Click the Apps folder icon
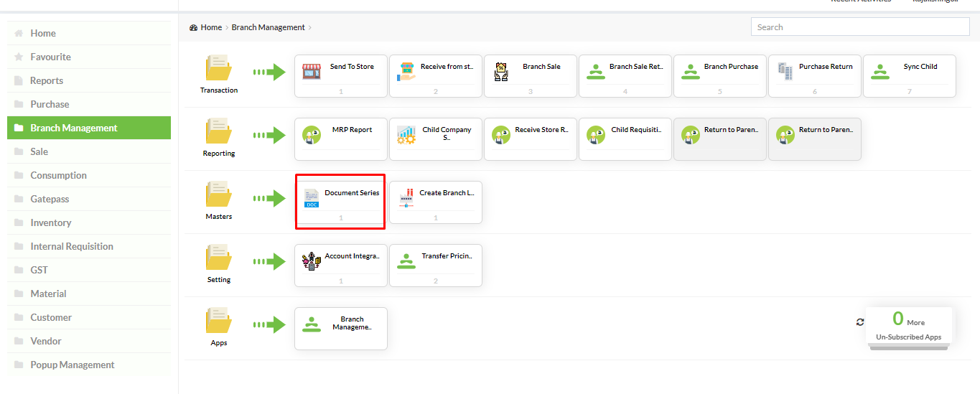Screen dimensions: 980x394 pos(219,321)
